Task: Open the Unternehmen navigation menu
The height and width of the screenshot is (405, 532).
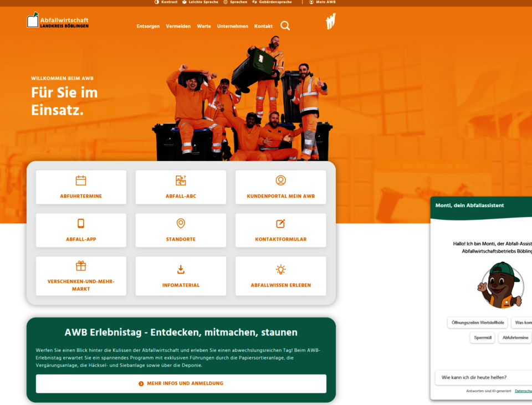Action: [x=232, y=26]
